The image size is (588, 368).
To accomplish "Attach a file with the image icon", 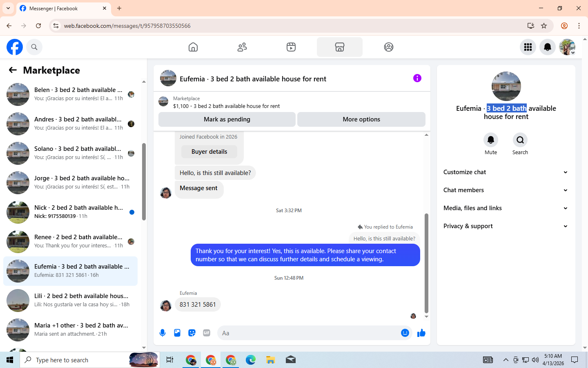I will pyautogui.click(x=177, y=333).
